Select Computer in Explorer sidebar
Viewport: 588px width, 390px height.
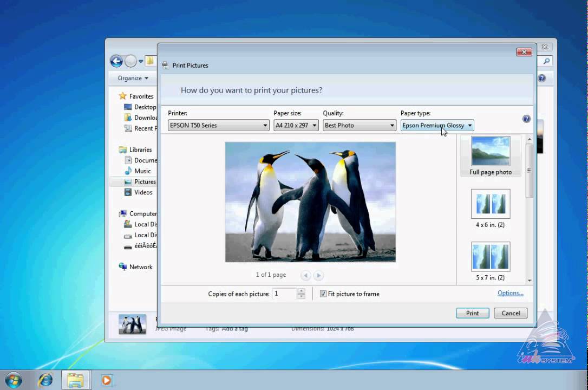[x=143, y=213]
